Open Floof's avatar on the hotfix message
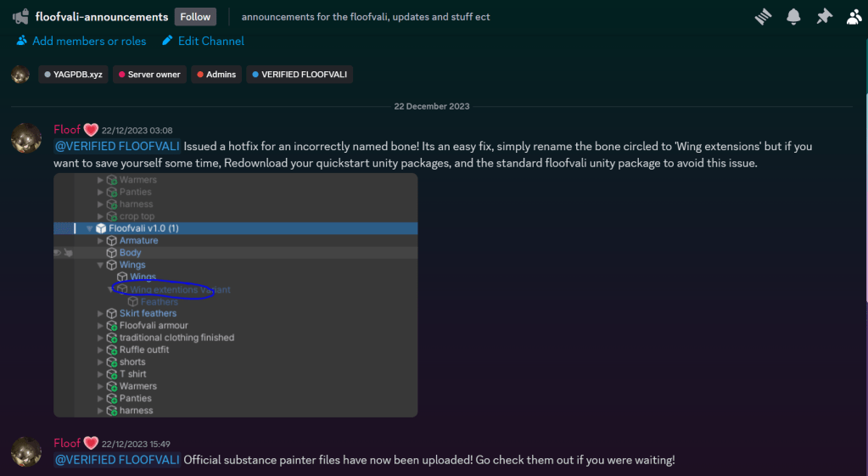868x476 pixels. pos(26,137)
